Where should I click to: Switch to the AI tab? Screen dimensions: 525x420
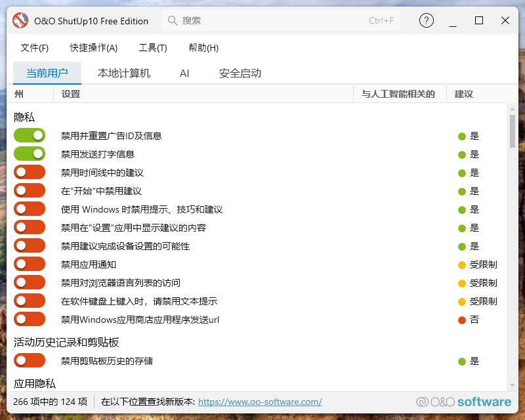click(x=184, y=73)
